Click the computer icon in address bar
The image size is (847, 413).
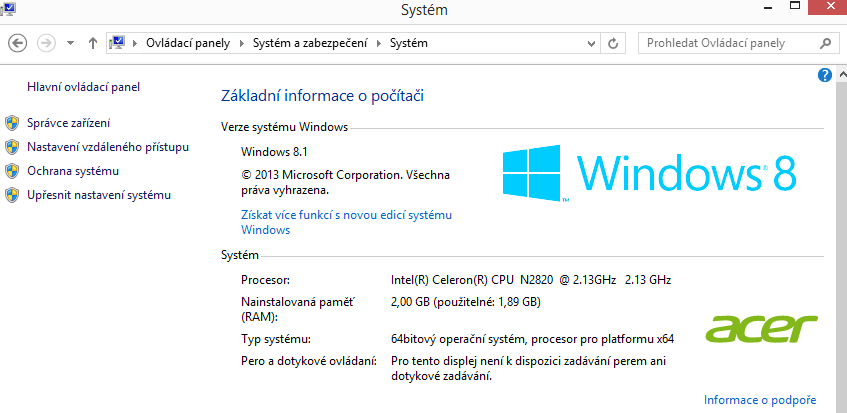tap(118, 43)
